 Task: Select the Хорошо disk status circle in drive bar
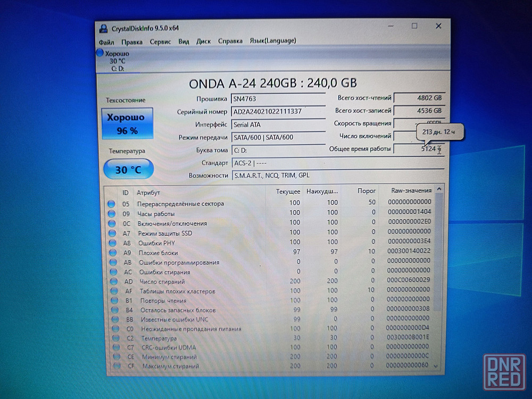100,53
